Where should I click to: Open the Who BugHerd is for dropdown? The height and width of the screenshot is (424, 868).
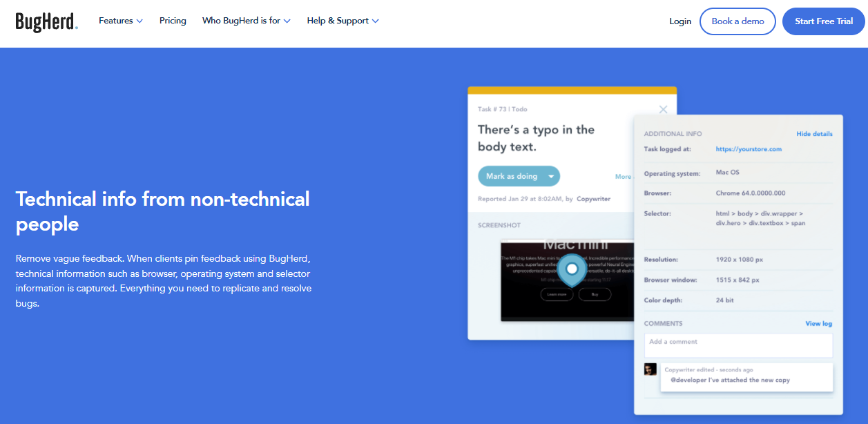coord(246,21)
